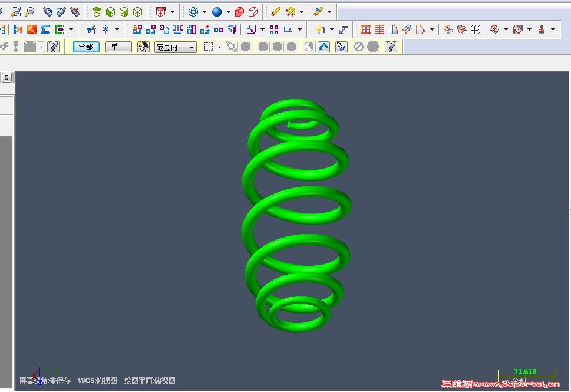Open the 范围内 selection mode combo box

tap(176, 47)
